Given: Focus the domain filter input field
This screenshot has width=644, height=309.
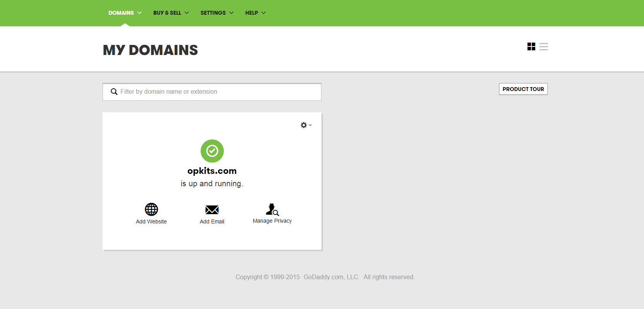Looking at the screenshot, I should click(x=212, y=92).
